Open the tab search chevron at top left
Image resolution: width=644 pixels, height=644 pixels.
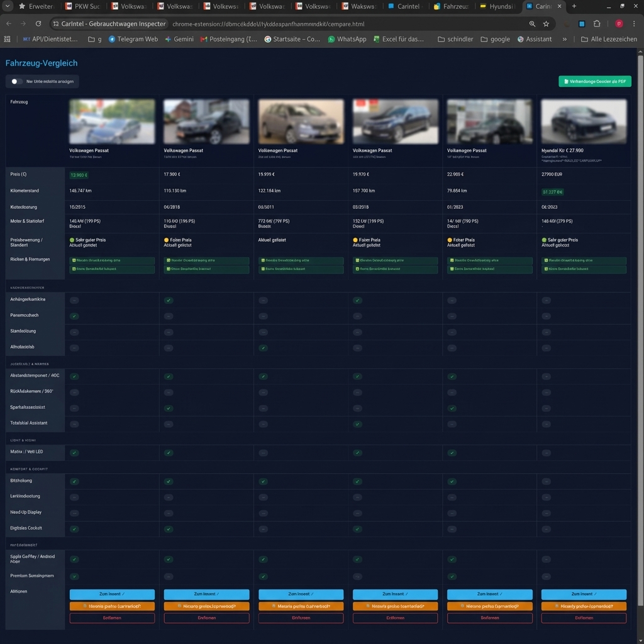8,6
